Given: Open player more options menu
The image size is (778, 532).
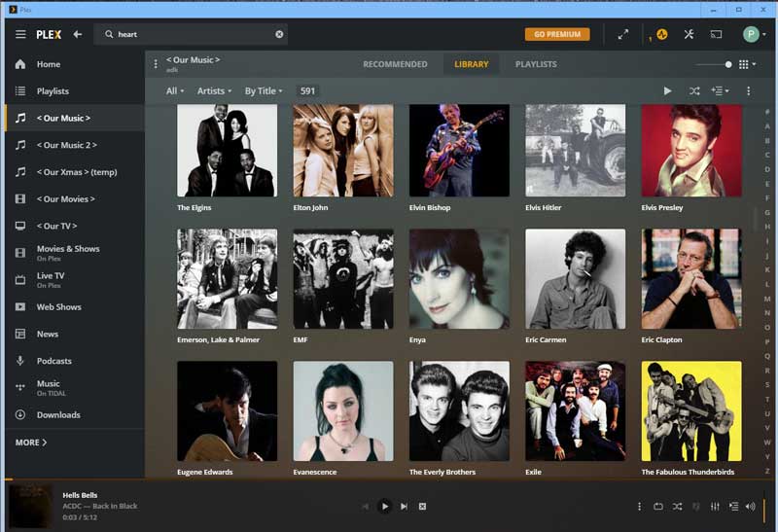Looking at the screenshot, I should tap(639, 506).
